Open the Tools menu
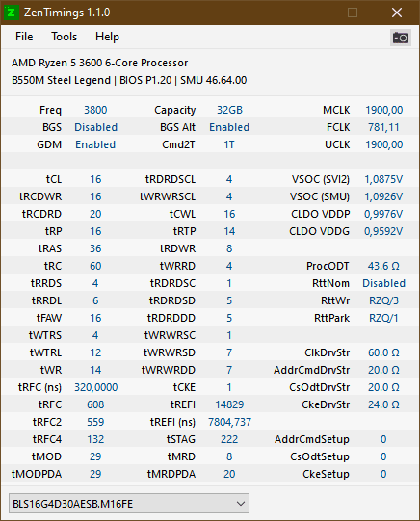The height and width of the screenshot is (521, 420). pos(64,37)
